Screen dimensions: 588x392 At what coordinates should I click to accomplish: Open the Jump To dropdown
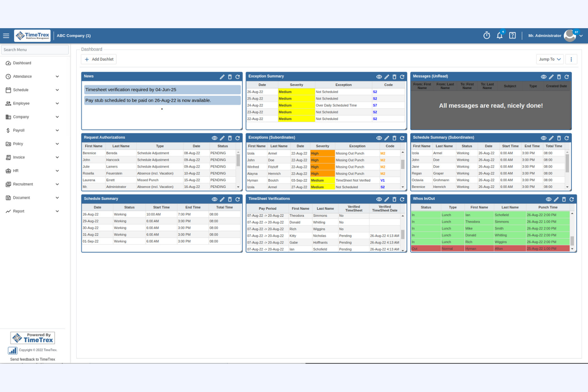click(x=549, y=59)
